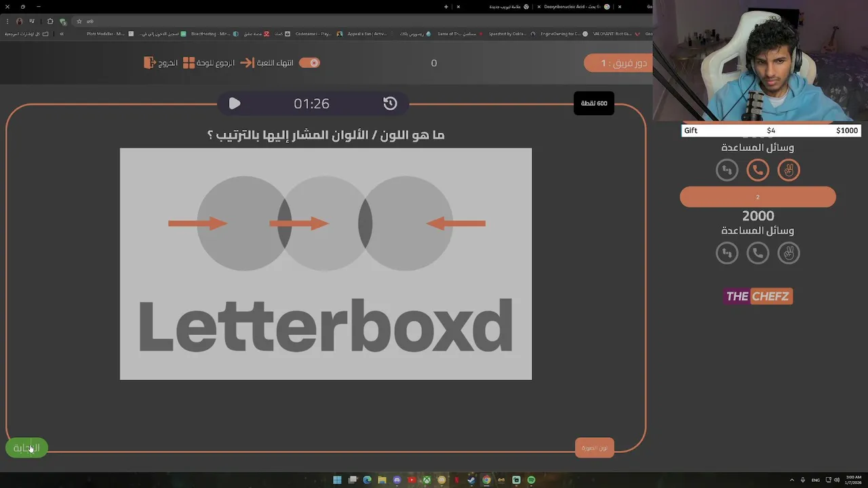This screenshot has width=868, height=488.
Task: Open the browser three-dot menu
Action: pyautogui.click(x=7, y=21)
